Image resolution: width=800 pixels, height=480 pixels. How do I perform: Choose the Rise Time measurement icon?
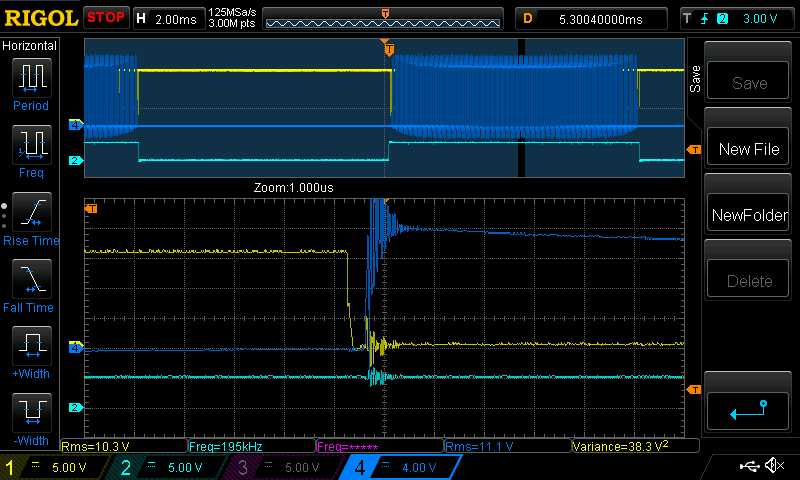30,213
